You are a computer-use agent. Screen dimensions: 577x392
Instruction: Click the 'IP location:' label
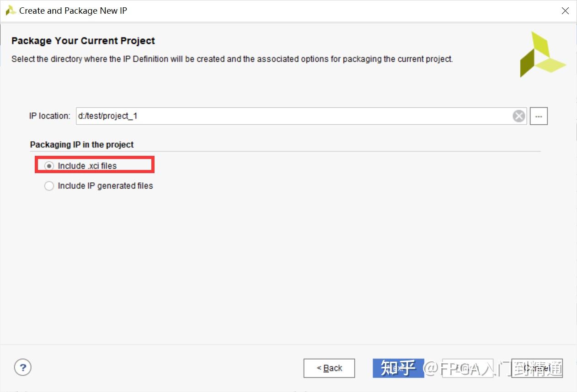(x=50, y=116)
